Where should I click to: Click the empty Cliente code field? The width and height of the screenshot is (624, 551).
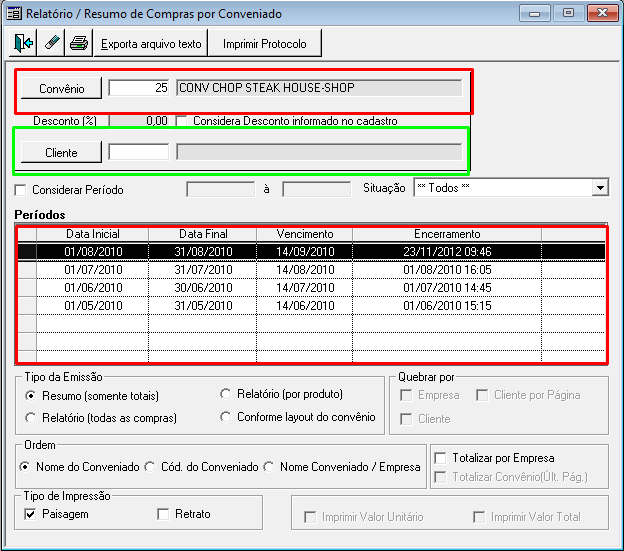pos(138,152)
